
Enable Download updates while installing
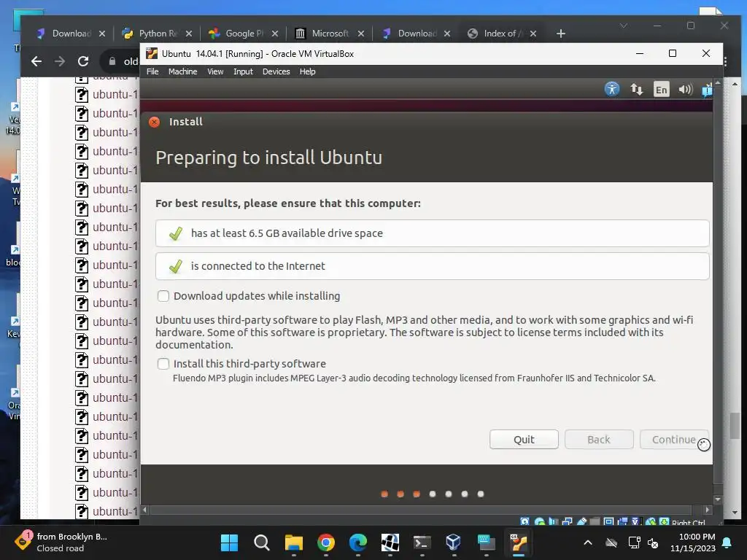(x=163, y=296)
